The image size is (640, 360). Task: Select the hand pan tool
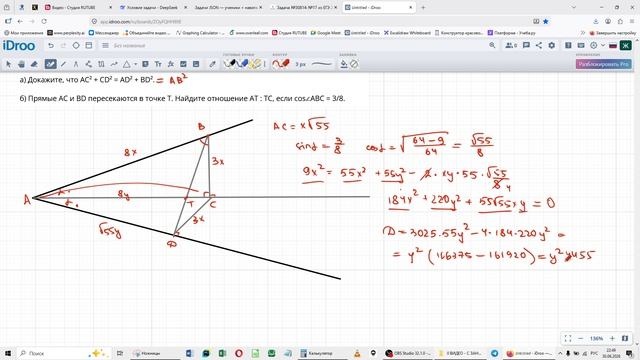(x=22, y=64)
